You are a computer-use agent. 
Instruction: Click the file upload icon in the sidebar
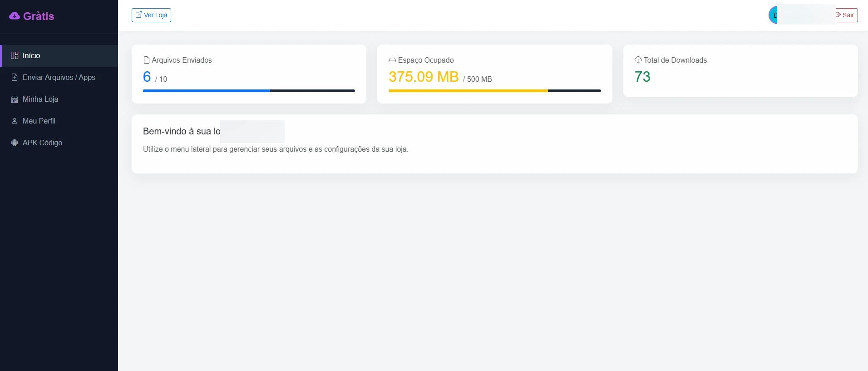[x=15, y=77]
